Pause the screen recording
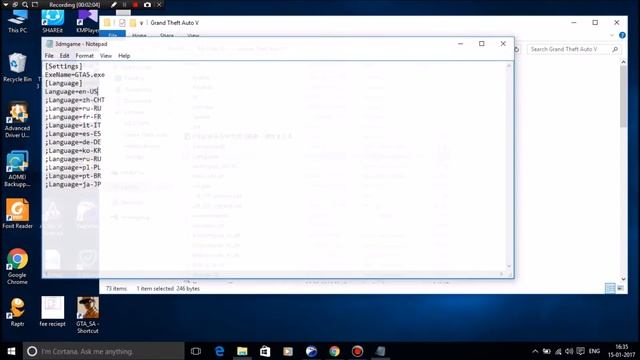Image resolution: width=640 pixels, height=360 pixels. click(124, 4)
